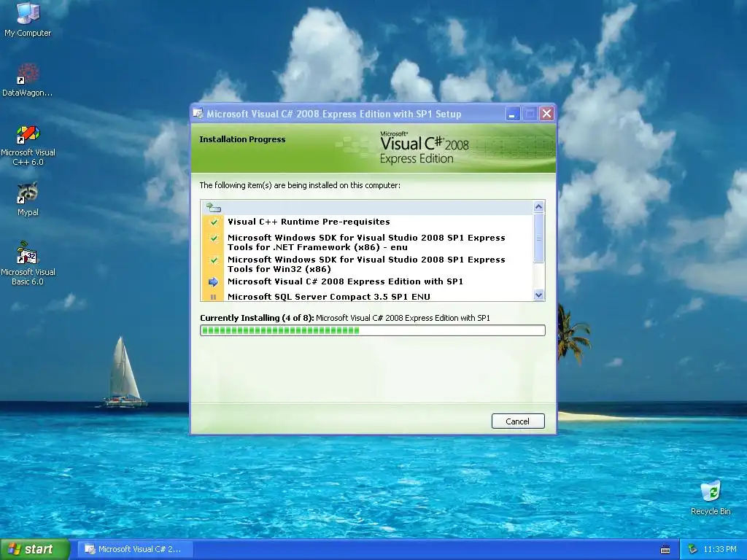
Task: Click the 'Currently Installing (4 of 8)' label
Action: pyautogui.click(x=257, y=318)
